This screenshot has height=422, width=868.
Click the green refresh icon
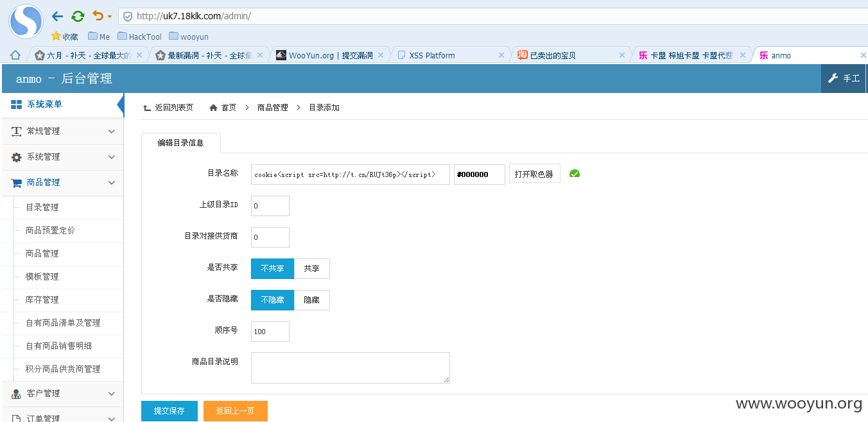[78, 16]
